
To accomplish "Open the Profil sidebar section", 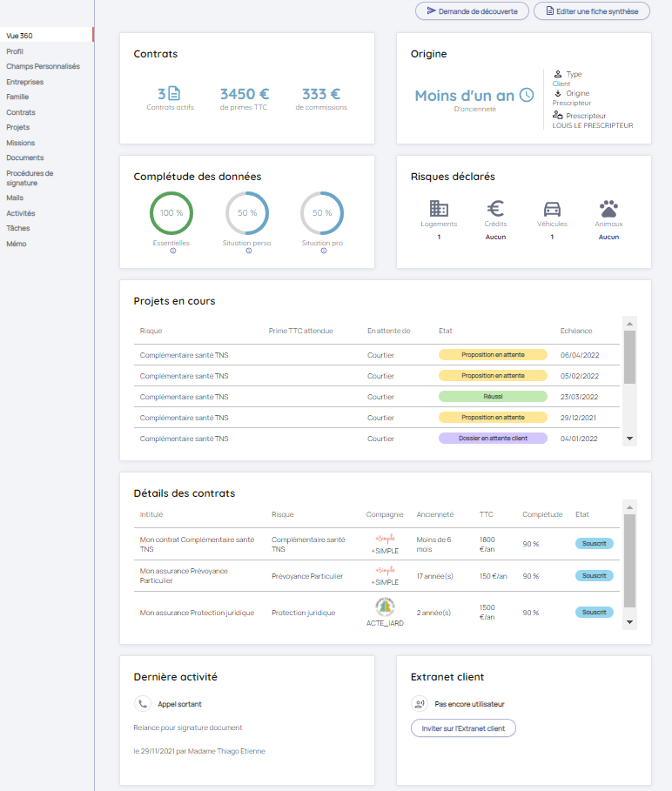I will [x=15, y=51].
